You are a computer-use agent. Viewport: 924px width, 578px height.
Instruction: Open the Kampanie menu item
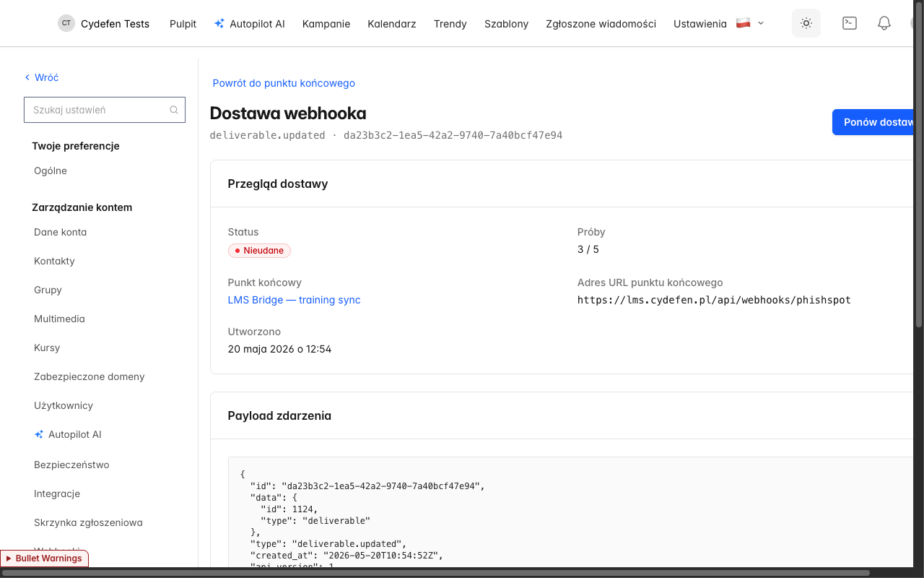pyautogui.click(x=326, y=24)
